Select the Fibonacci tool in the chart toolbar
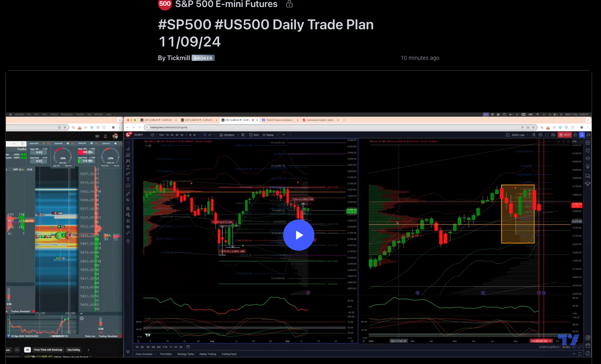Viewport: 601px width, 364px height. tap(128, 155)
